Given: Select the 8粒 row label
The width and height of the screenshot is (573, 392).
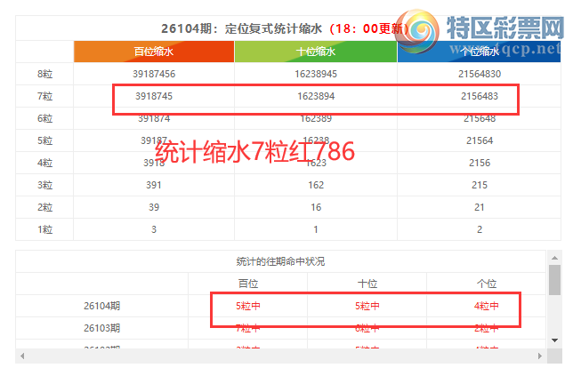Looking at the screenshot, I should tap(44, 74).
